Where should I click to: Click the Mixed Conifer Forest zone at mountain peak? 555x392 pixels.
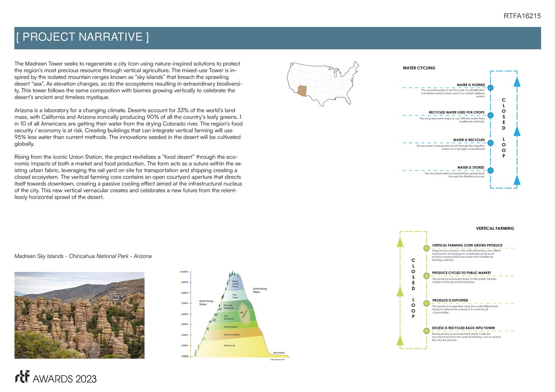235,283
